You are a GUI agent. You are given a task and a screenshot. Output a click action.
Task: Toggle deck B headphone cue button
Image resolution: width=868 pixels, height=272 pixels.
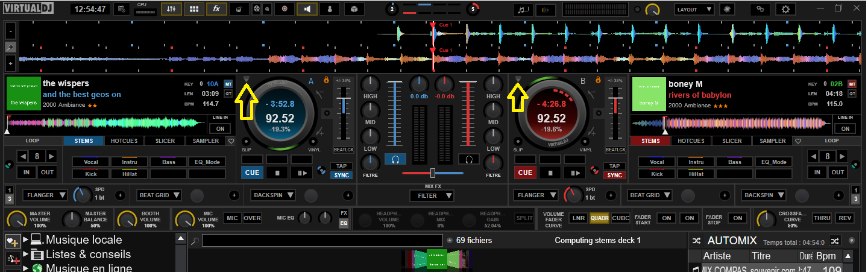coord(468,159)
